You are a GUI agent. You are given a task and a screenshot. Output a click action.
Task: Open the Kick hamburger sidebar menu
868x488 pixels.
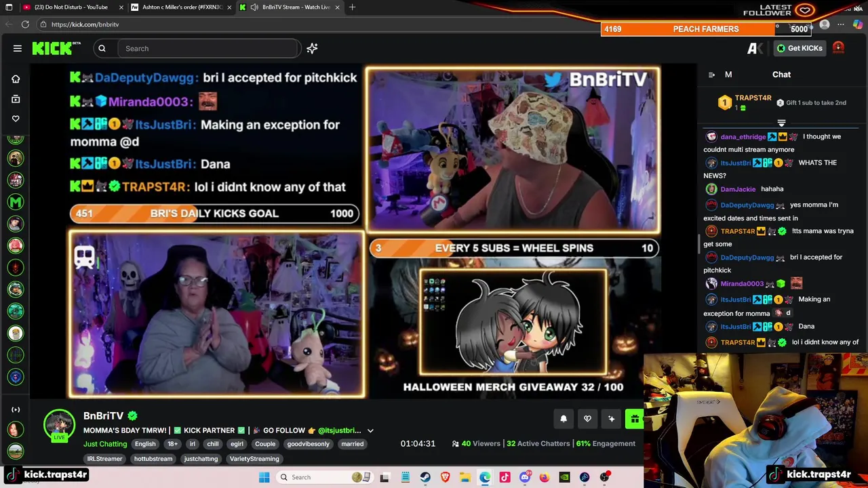pyautogui.click(x=18, y=48)
